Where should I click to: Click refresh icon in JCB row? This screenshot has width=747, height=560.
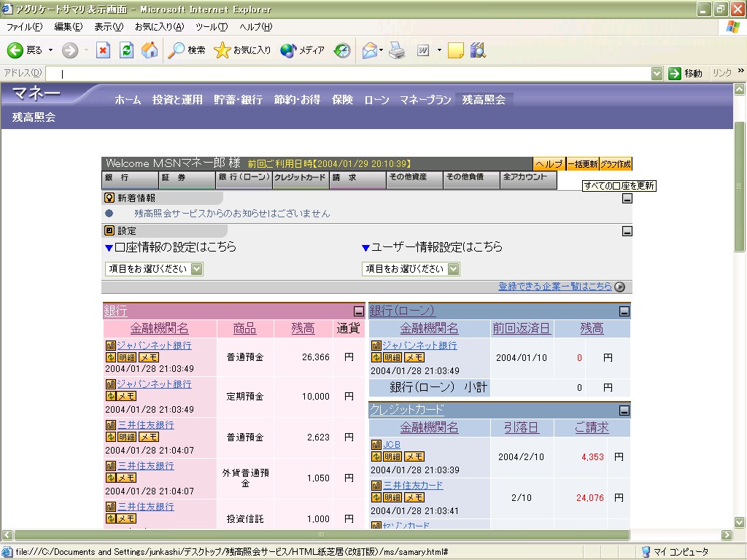[376, 456]
